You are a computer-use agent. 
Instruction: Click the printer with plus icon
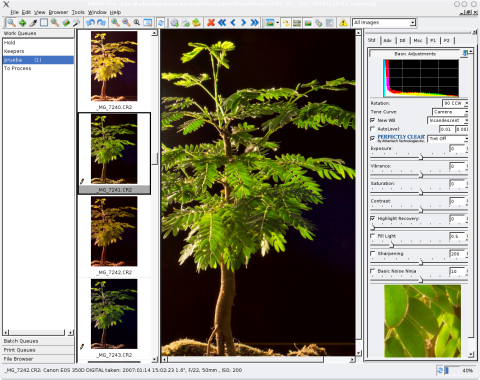click(x=185, y=23)
